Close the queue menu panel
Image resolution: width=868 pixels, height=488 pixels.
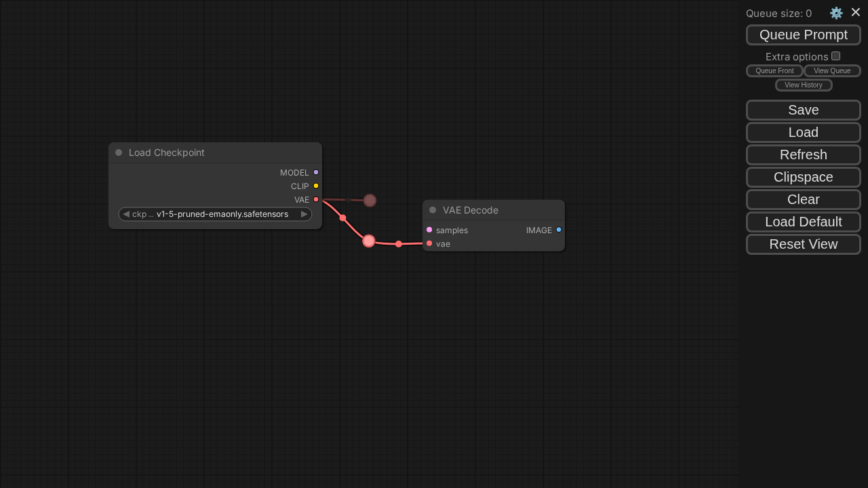[856, 12]
